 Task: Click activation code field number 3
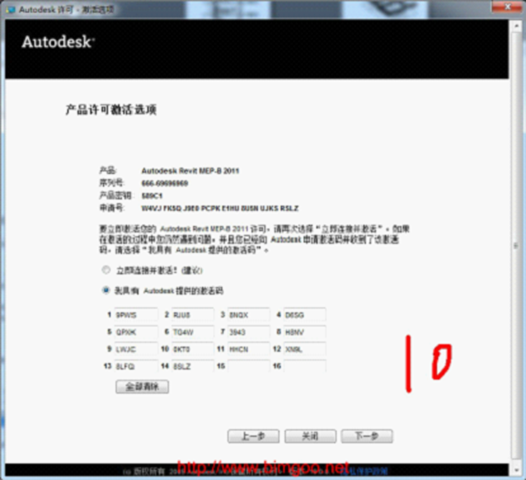[x=249, y=315]
